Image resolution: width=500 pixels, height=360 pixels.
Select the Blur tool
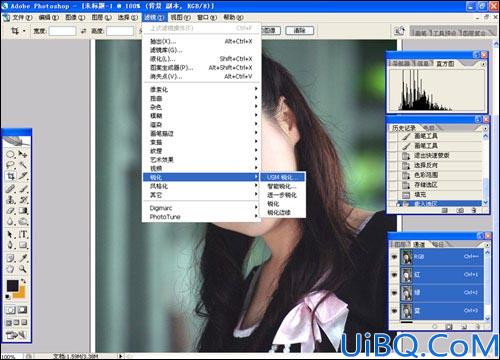tap(11, 222)
